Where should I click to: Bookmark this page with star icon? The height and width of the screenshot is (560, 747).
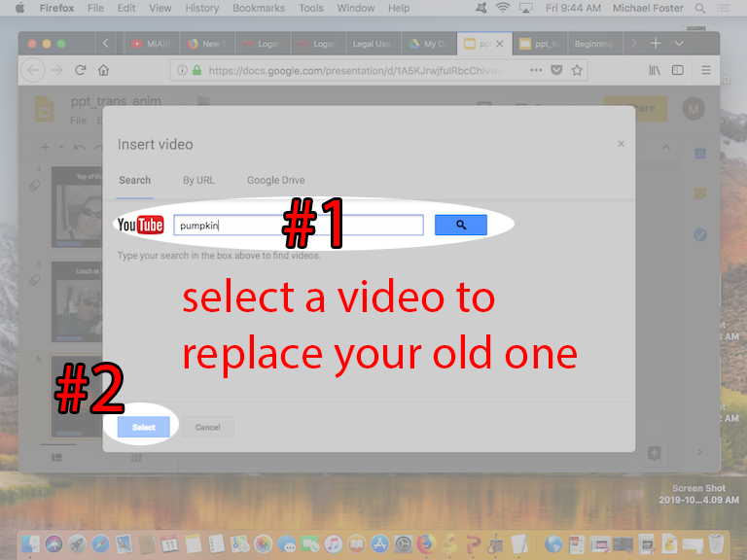578,70
